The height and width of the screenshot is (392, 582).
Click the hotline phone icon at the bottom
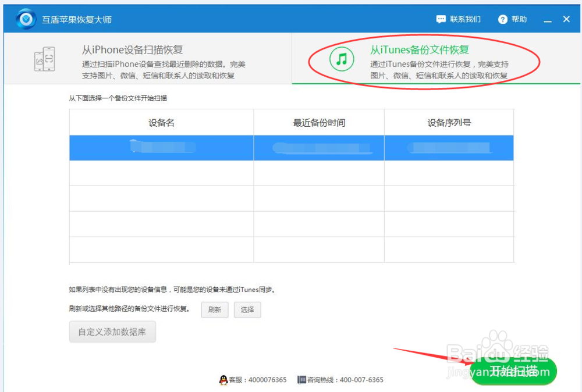coord(302,380)
